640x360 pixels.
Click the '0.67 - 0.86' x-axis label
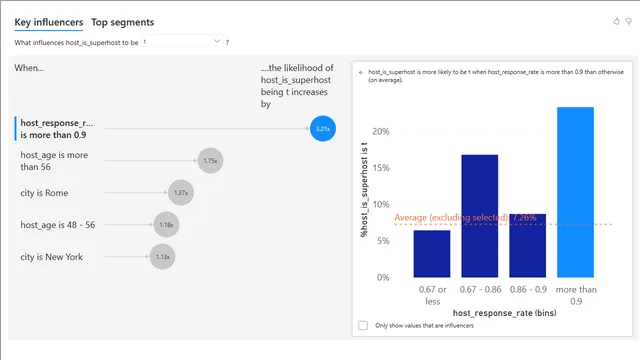tap(480, 289)
